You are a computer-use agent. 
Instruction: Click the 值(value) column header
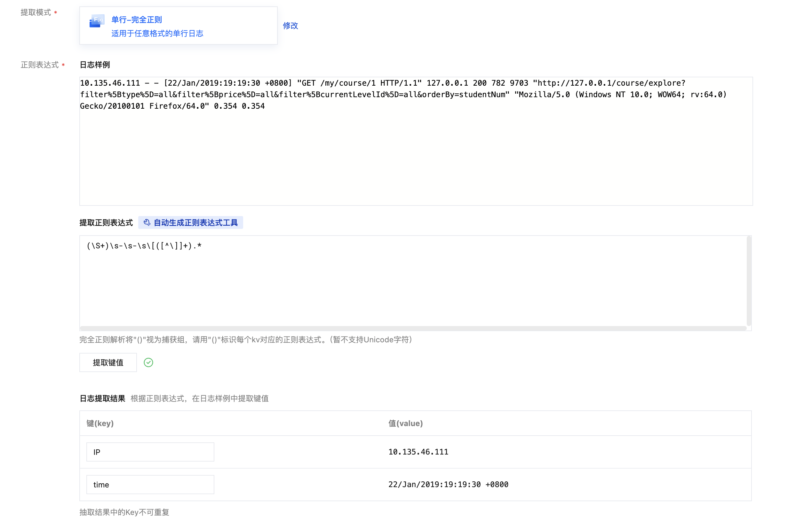coord(405,423)
